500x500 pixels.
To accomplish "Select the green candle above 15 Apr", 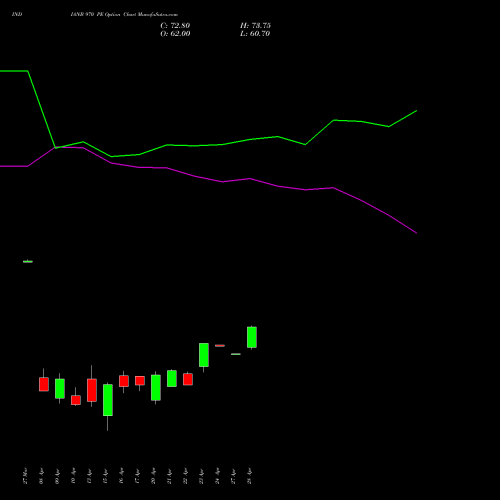I will point(108,400).
